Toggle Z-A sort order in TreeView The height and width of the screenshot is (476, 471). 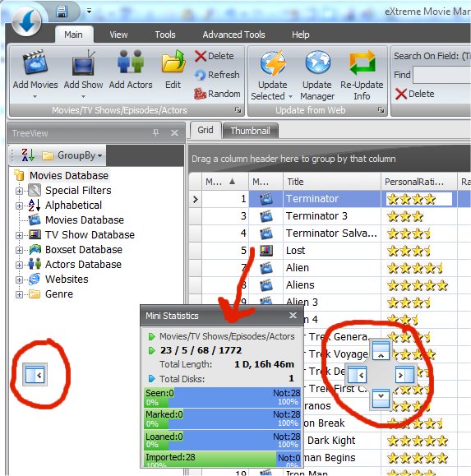click(28, 155)
